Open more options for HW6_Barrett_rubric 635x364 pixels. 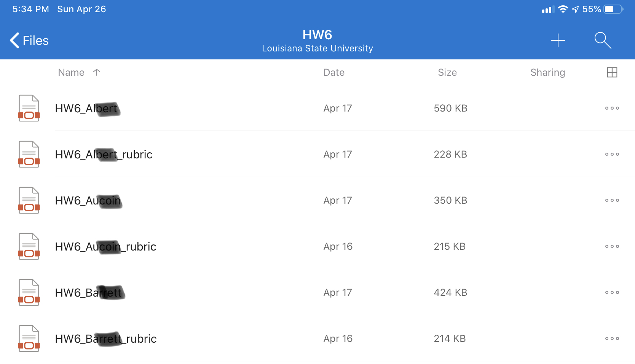click(612, 338)
